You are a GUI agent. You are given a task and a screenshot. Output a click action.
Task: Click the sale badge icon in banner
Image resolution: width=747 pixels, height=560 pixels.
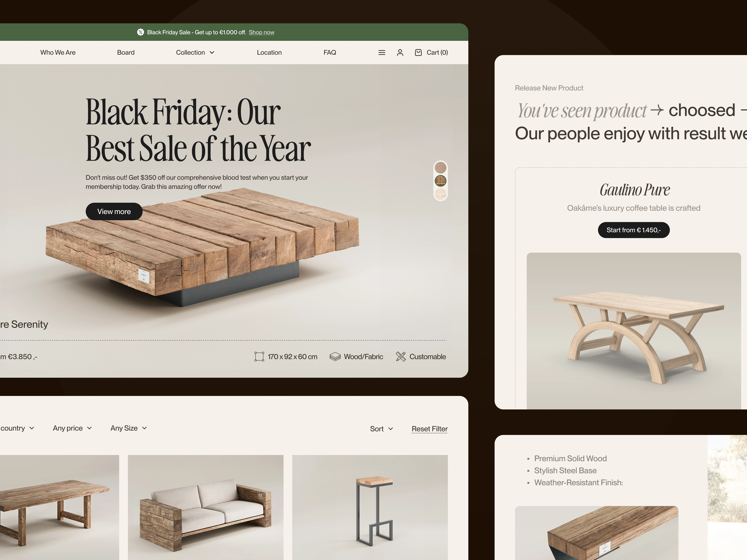coord(140,32)
